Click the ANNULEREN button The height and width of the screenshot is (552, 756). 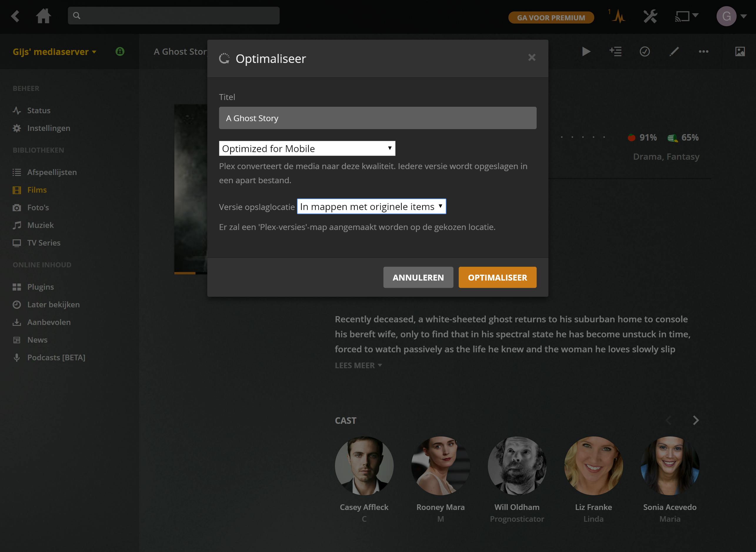pos(418,277)
